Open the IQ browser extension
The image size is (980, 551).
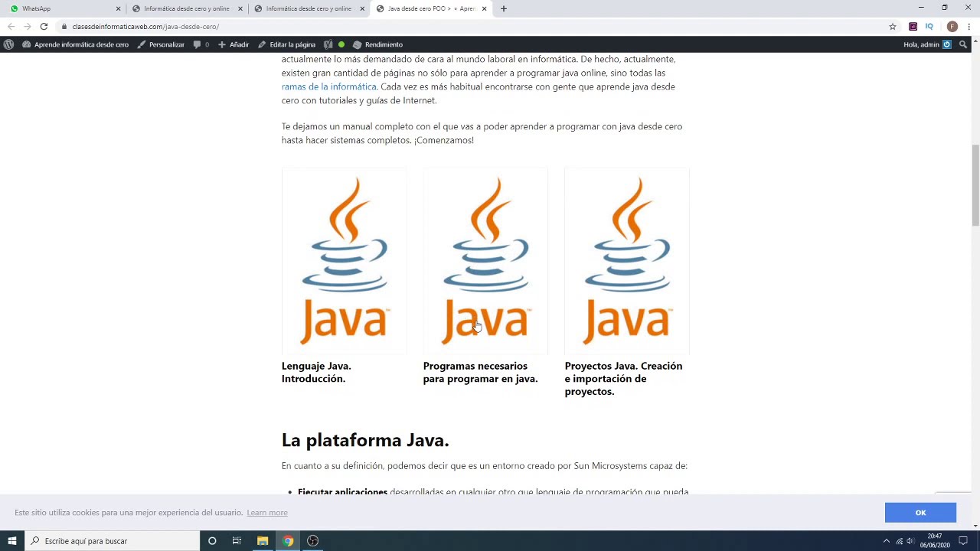[x=929, y=26]
